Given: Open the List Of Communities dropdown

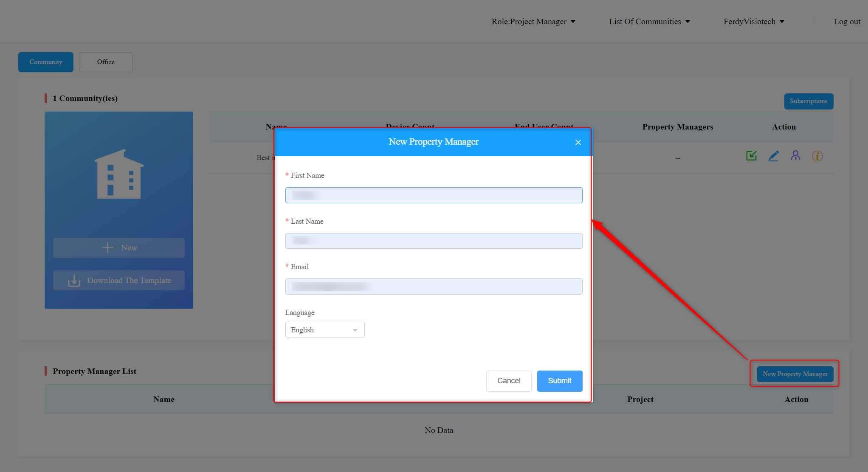Looking at the screenshot, I should pyautogui.click(x=649, y=21).
